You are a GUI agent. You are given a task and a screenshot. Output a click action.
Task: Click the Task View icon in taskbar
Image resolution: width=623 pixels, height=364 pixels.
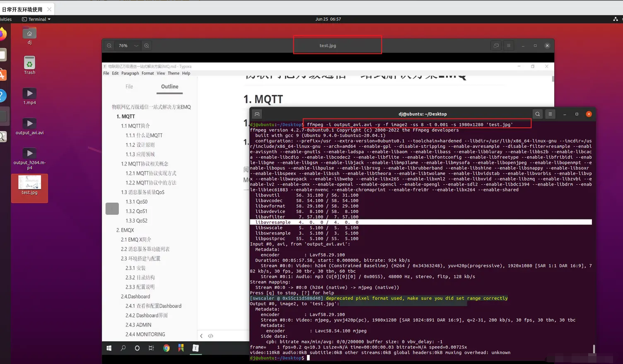tap(151, 348)
